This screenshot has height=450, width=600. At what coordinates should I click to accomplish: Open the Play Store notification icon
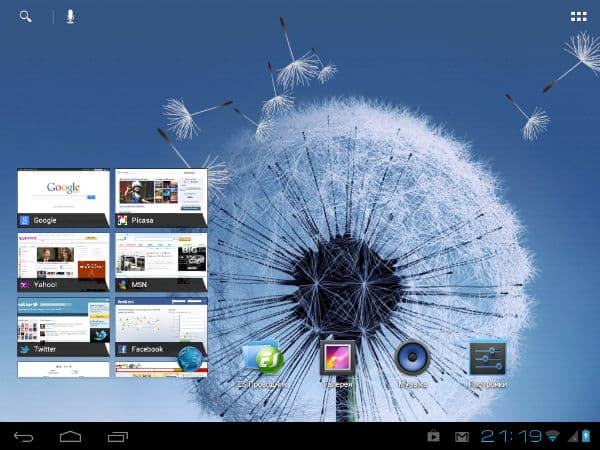coord(434,436)
